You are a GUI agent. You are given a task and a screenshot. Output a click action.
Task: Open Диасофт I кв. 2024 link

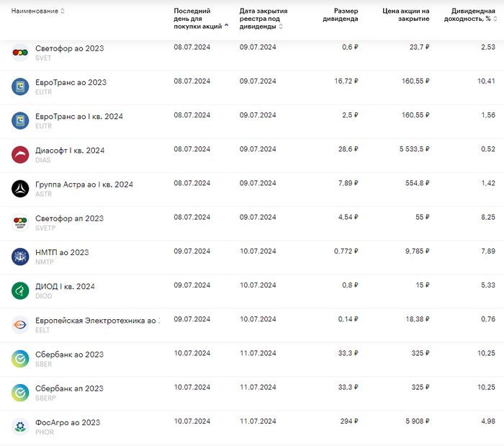point(70,151)
